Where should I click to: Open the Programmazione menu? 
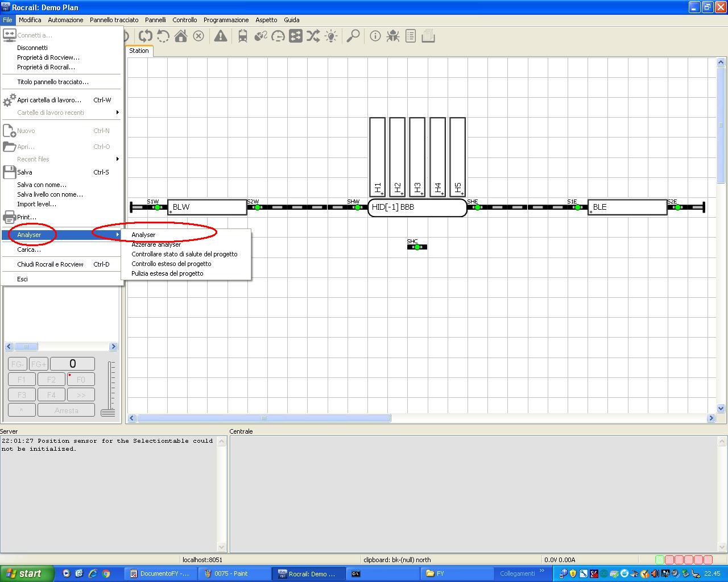click(x=226, y=20)
